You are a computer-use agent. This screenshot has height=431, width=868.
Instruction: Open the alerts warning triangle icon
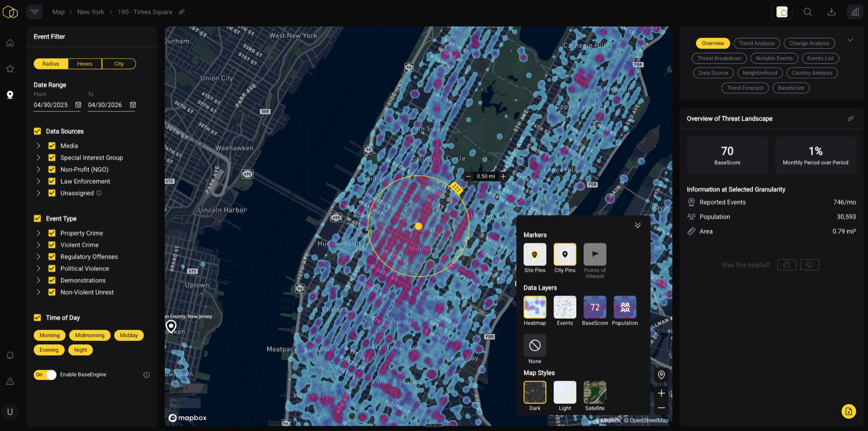tap(10, 382)
